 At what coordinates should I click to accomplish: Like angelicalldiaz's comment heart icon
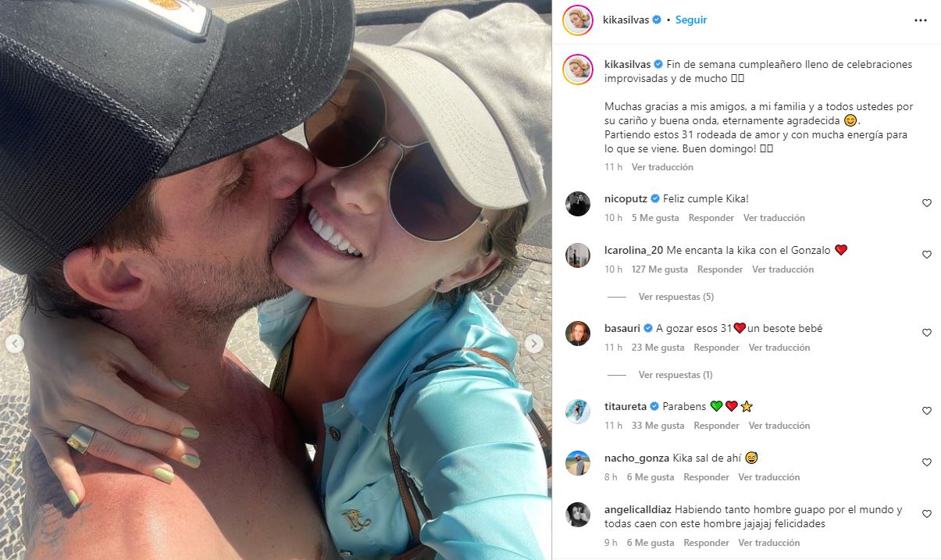click(927, 514)
